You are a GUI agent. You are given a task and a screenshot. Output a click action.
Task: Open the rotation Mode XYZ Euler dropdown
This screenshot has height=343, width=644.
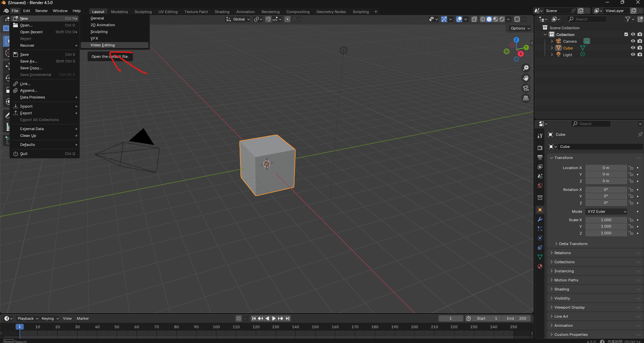(x=606, y=212)
